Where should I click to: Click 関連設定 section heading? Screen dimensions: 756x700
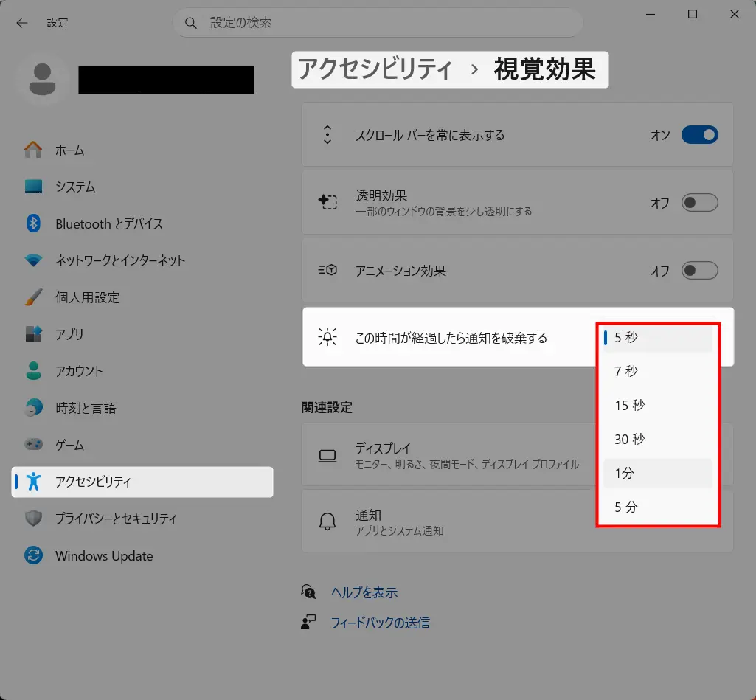tap(327, 407)
